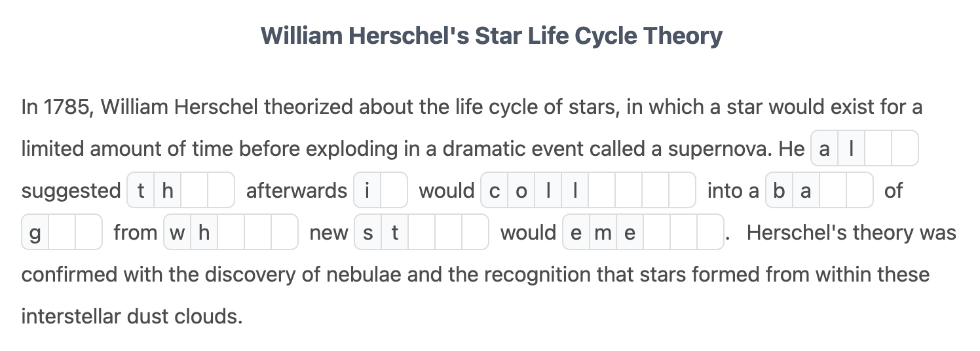This screenshot has height=351, width=980.
Task: Focus the last box of the "ba" word
Action: (859, 191)
